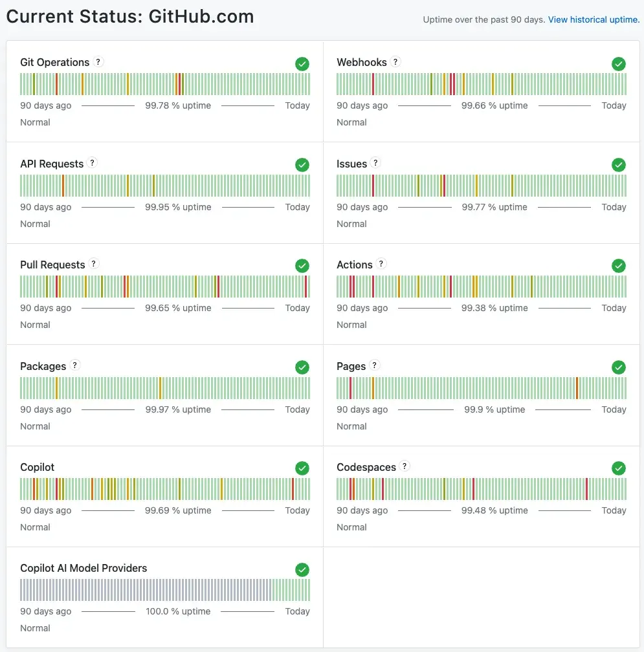Image resolution: width=644 pixels, height=652 pixels.
Task: Click the API Requests component title
Action: click(x=52, y=164)
